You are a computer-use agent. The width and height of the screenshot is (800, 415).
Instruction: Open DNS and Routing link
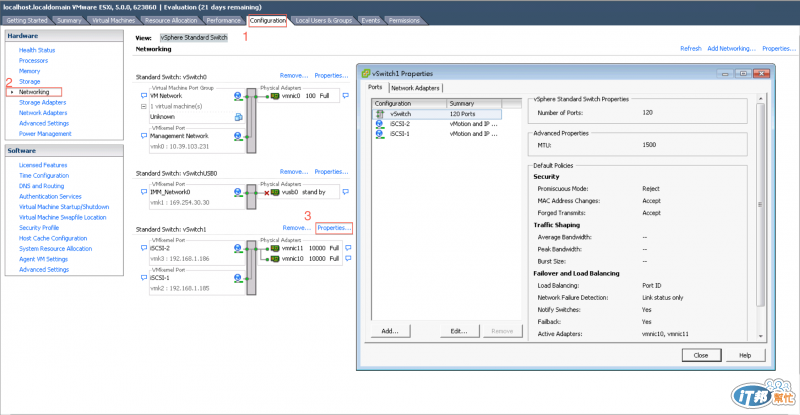coord(41,186)
